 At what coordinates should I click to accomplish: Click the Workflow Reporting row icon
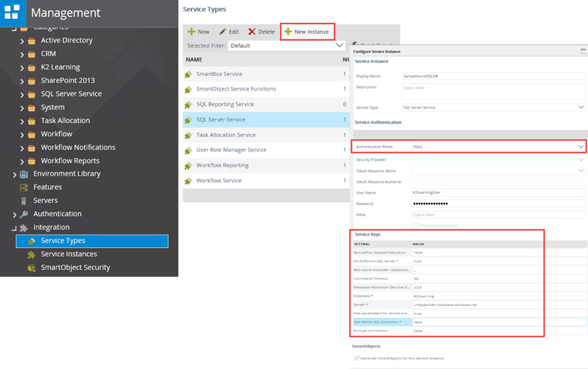188,165
